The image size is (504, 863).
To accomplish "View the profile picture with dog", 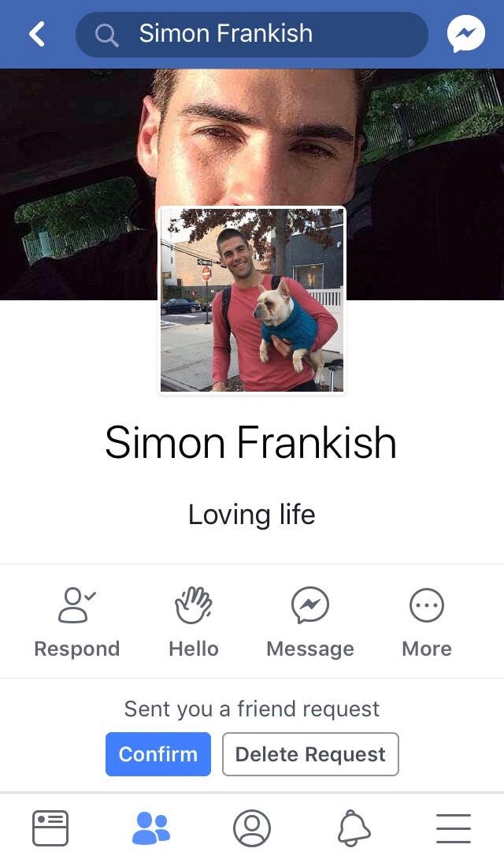I will 252,300.
